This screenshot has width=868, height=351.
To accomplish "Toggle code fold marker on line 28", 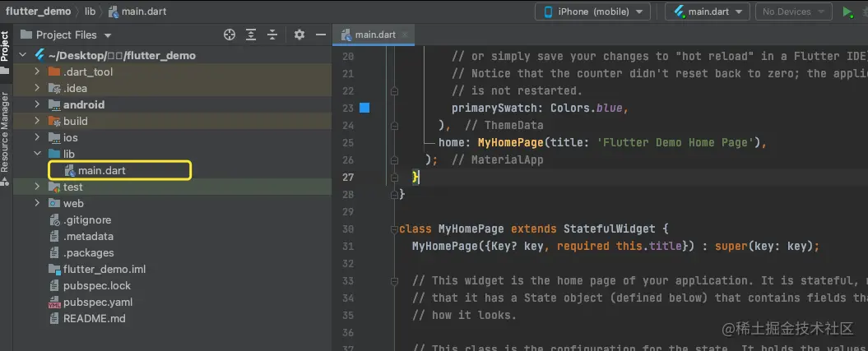I will tap(395, 194).
